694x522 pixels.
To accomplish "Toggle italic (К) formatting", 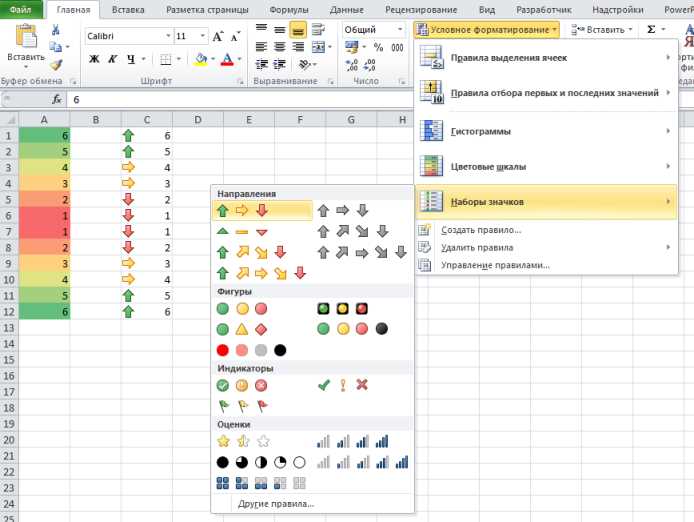I will click(112, 59).
